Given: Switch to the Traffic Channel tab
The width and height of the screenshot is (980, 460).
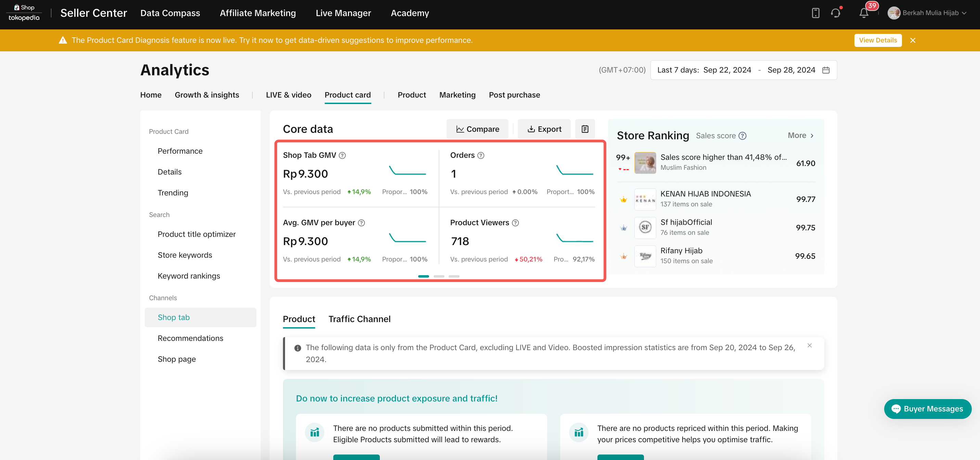Looking at the screenshot, I should 359,319.
